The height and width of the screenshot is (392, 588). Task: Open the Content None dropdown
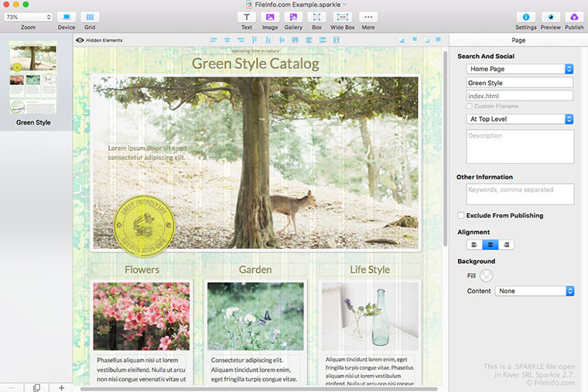pos(535,291)
